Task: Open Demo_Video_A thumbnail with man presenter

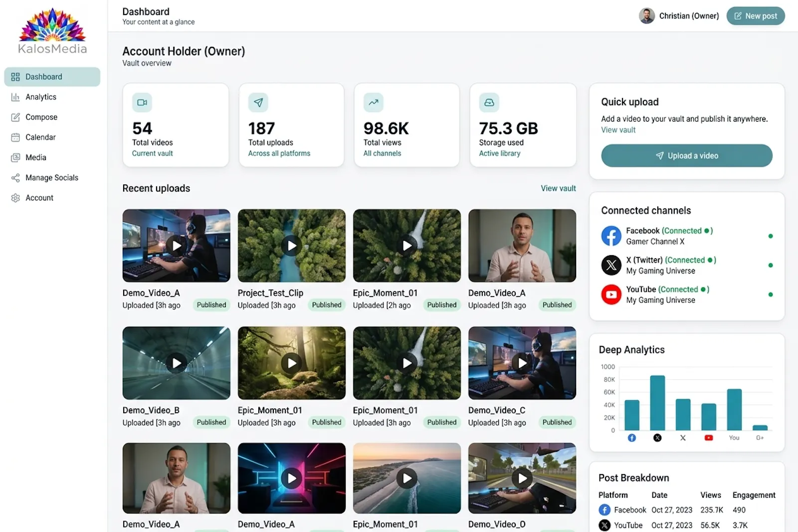Action: coord(522,246)
